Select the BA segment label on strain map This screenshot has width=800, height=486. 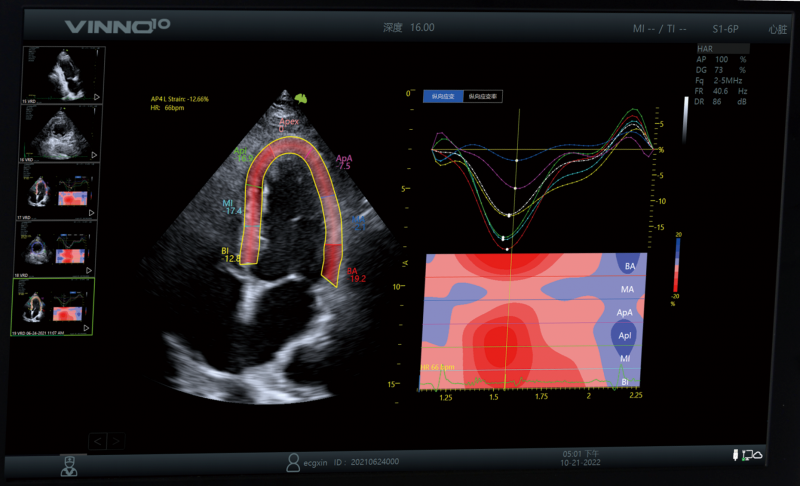click(x=629, y=266)
